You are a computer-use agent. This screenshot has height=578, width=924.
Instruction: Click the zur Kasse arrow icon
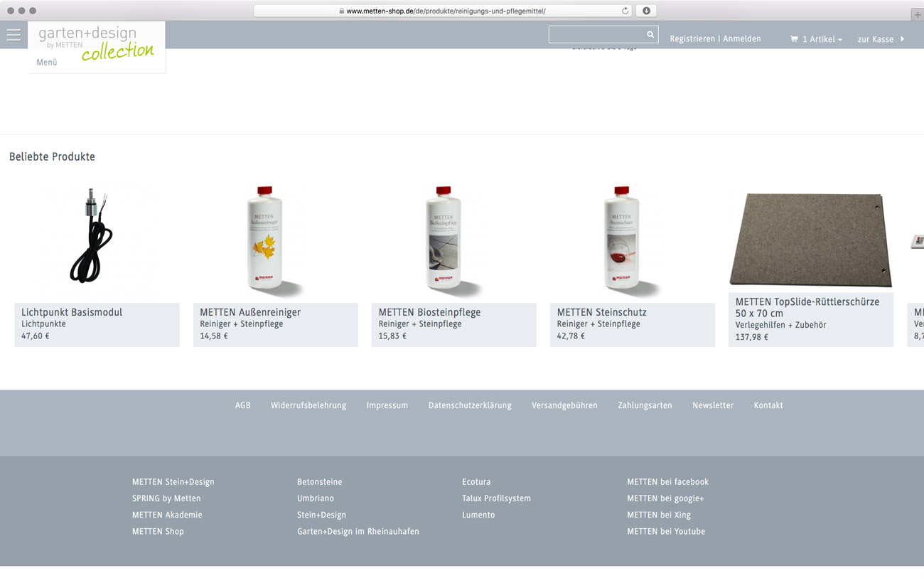point(902,39)
